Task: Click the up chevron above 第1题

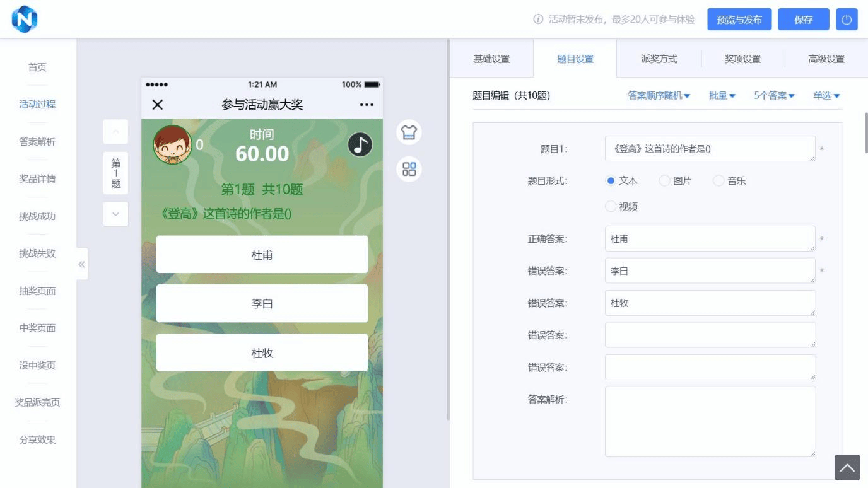Action: pyautogui.click(x=115, y=131)
